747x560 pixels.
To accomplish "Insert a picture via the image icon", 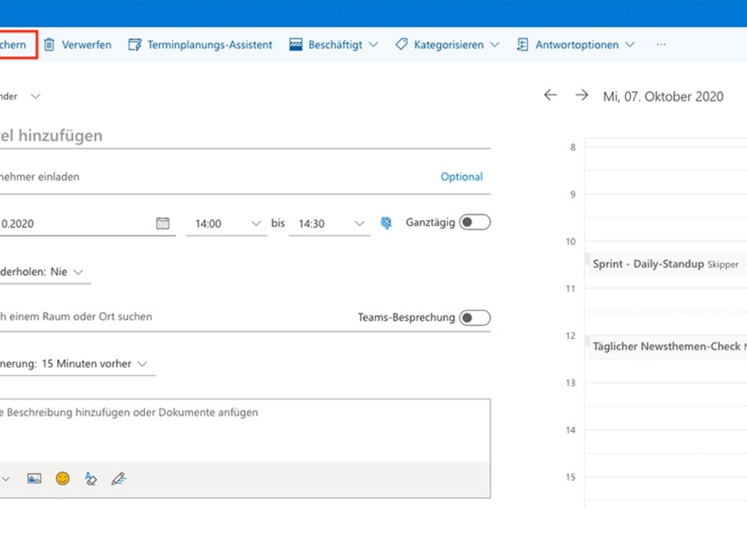I will pyautogui.click(x=35, y=479).
